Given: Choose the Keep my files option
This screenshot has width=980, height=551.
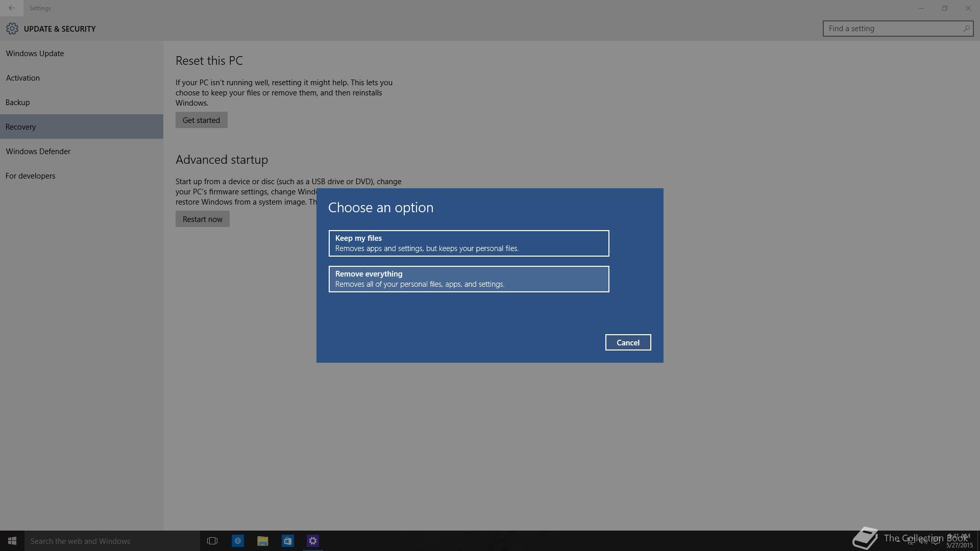Looking at the screenshot, I should pos(469,243).
